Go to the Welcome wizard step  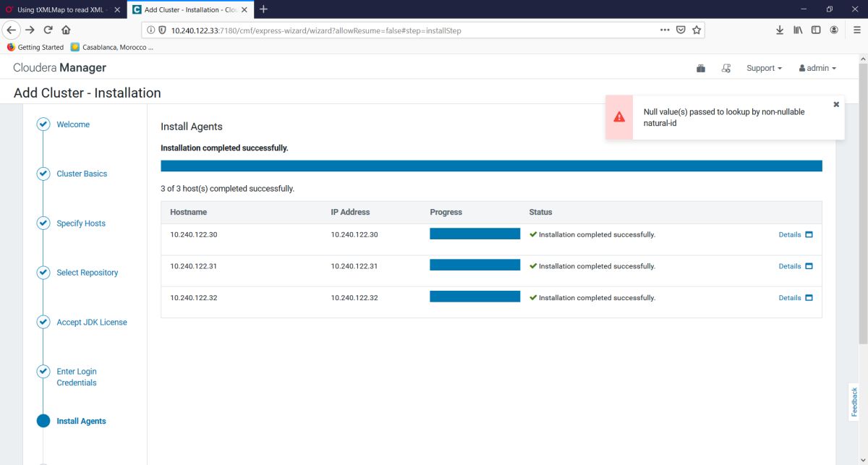tap(73, 124)
